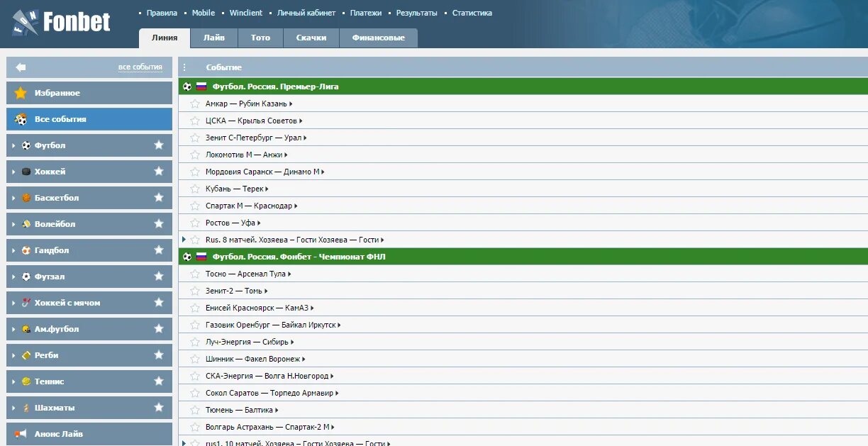Image resolution: width=868 pixels, height=446 pixels.
Task: Switch to the Скачки tab
Action: click(311, 38)
